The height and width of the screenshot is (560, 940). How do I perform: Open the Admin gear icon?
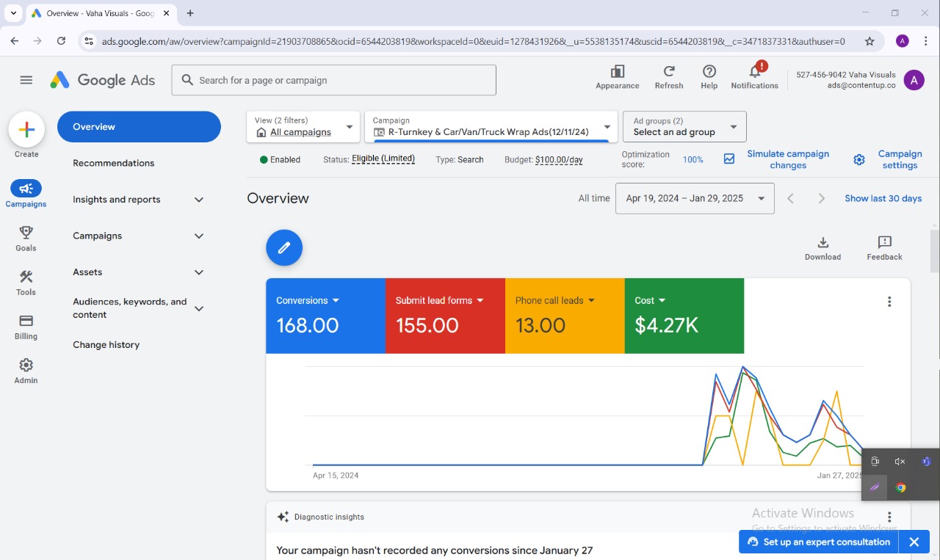click(x=26, y=366)
